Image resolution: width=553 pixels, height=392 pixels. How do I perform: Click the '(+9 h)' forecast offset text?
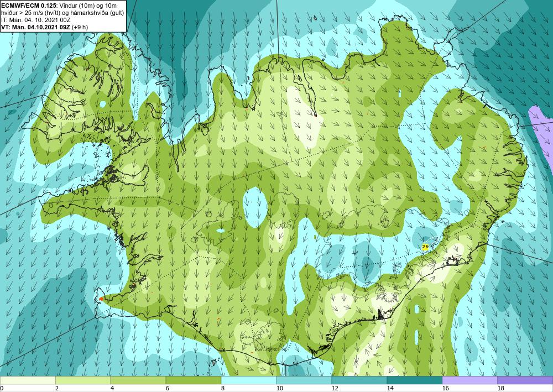80,27
